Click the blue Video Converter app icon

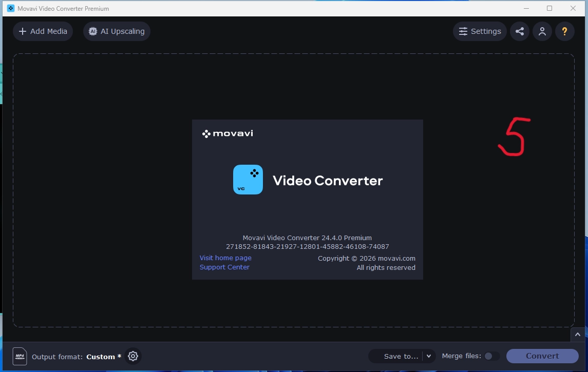click(x=248, y=180)
